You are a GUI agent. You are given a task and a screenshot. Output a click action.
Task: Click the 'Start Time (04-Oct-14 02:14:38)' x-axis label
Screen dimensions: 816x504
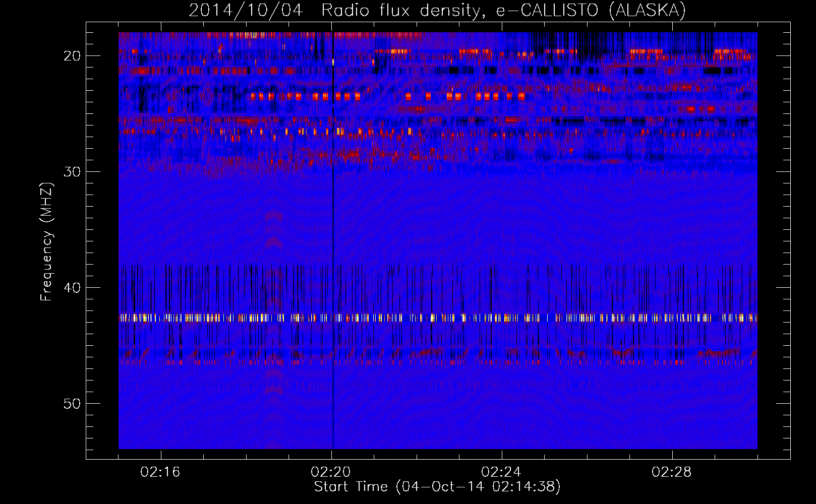click(x=437, y=487)
